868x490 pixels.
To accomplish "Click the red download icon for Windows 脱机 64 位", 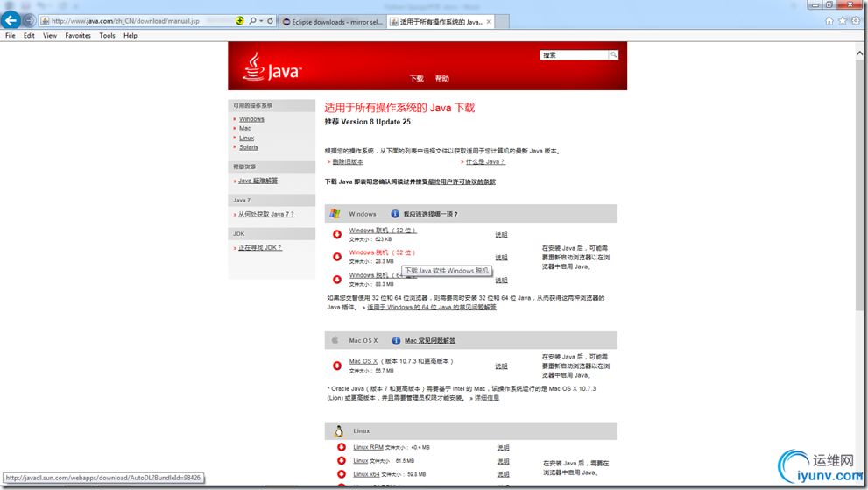I will [336, 280].
